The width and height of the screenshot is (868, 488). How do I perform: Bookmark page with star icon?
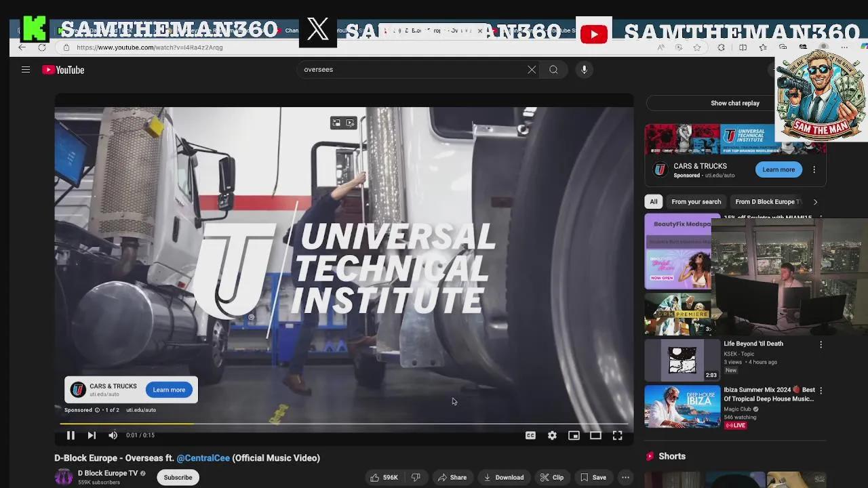click(696, 47)
